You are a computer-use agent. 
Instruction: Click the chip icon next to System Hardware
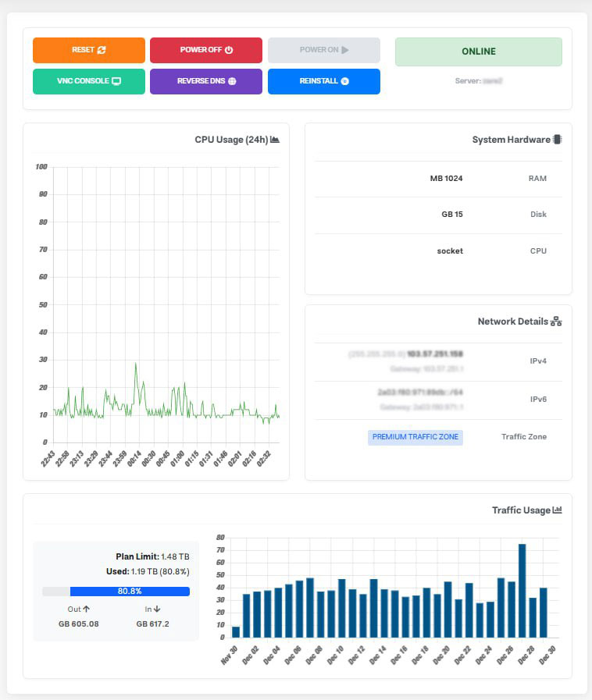557,140
